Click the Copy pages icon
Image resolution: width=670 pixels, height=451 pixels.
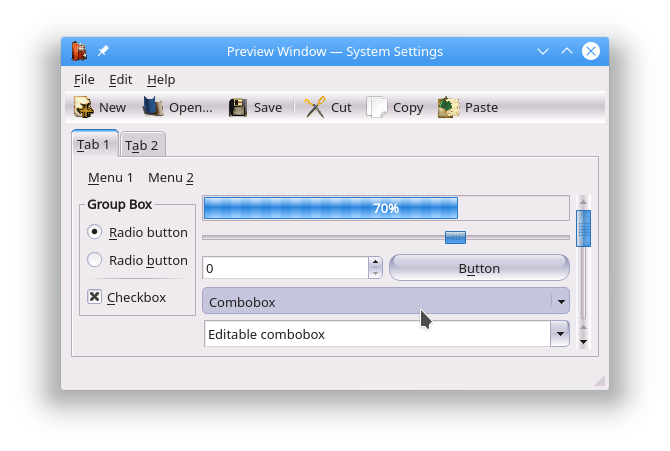376,107
